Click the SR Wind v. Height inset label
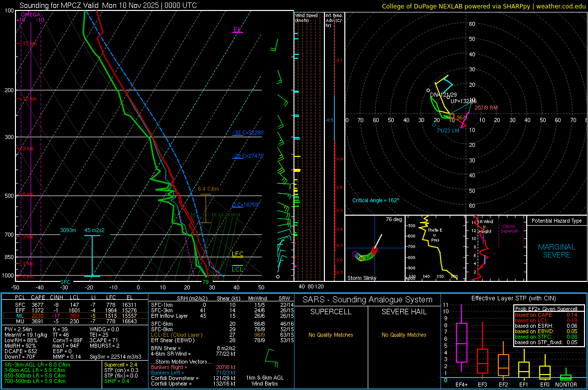The width and height of the screenshot is (588, 390). [x=485, y=227]
